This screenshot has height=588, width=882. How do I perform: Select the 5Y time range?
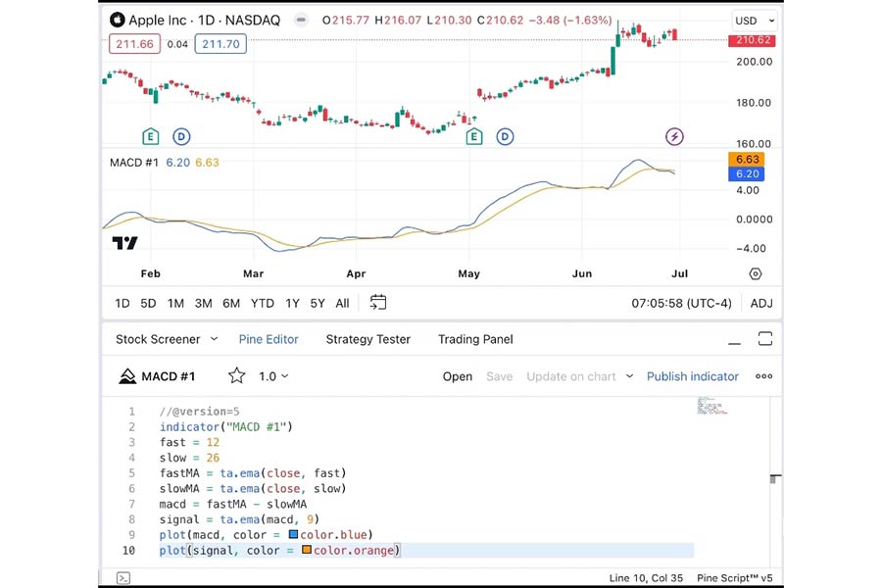318,303
